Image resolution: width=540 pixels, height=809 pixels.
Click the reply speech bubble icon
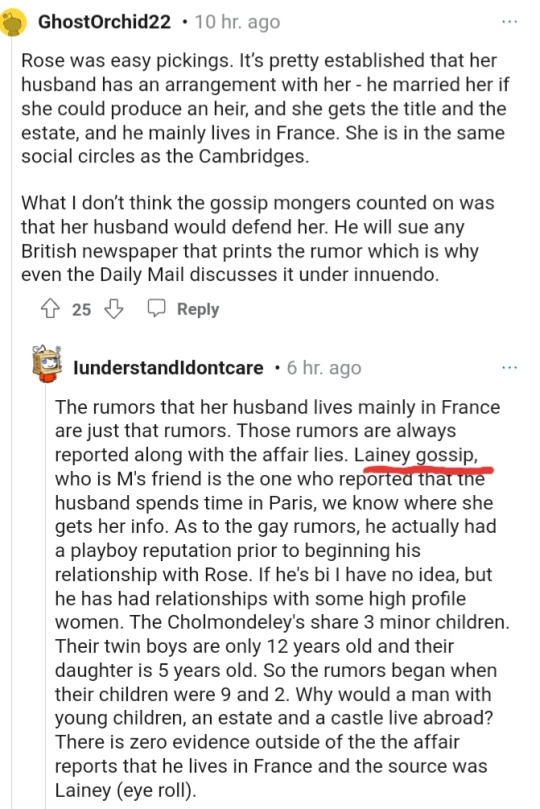coord(156,308)
